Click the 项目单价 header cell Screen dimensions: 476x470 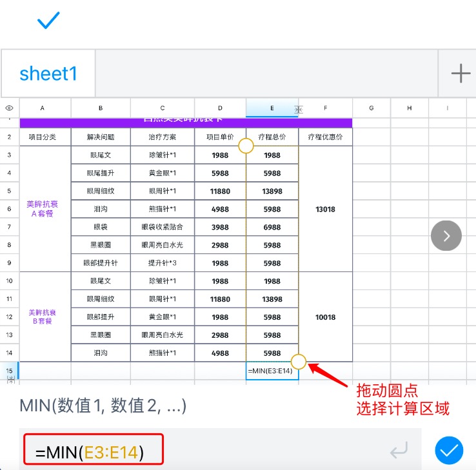click(x=220, y=137)
